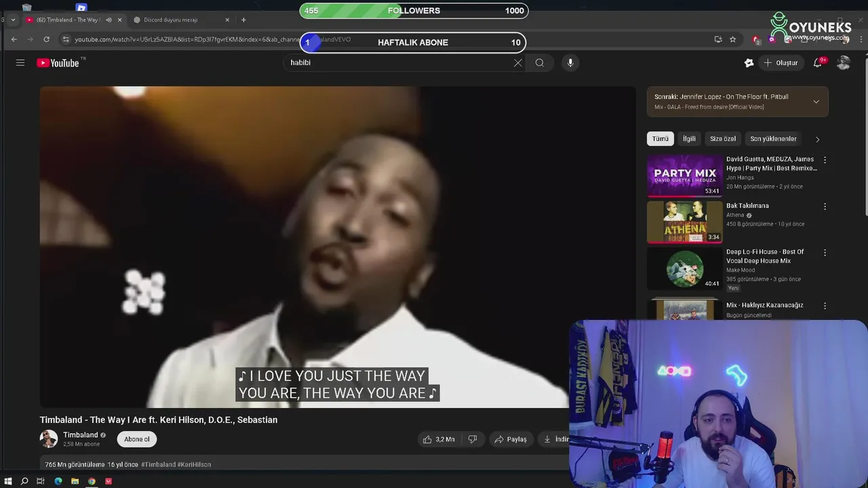Run search with the magnifier button

pyautogui.click(x=540, y=62)
